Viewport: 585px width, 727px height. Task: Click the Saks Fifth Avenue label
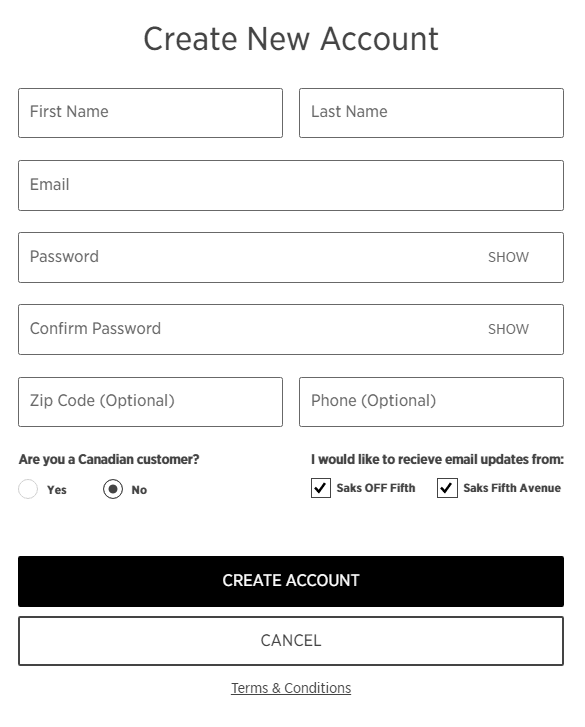click(512, 488)
